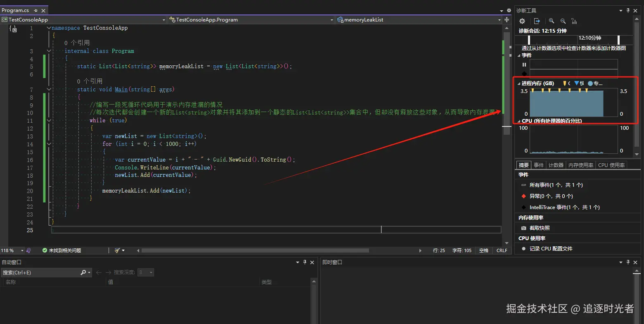Open the 搜索深度 dropdown
The image size is (644, 324).
[146, 272]
